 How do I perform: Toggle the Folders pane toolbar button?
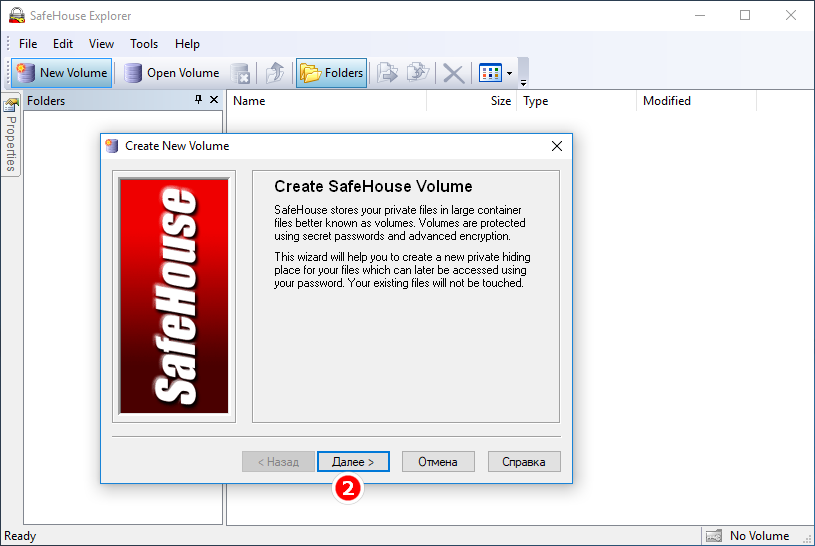pyautogui.click(x=331, y=73)
